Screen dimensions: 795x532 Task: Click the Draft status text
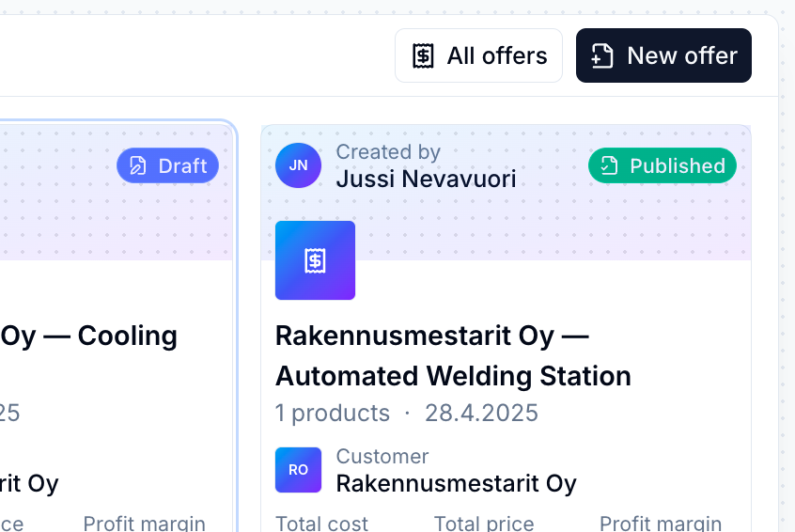pos(182,166)
